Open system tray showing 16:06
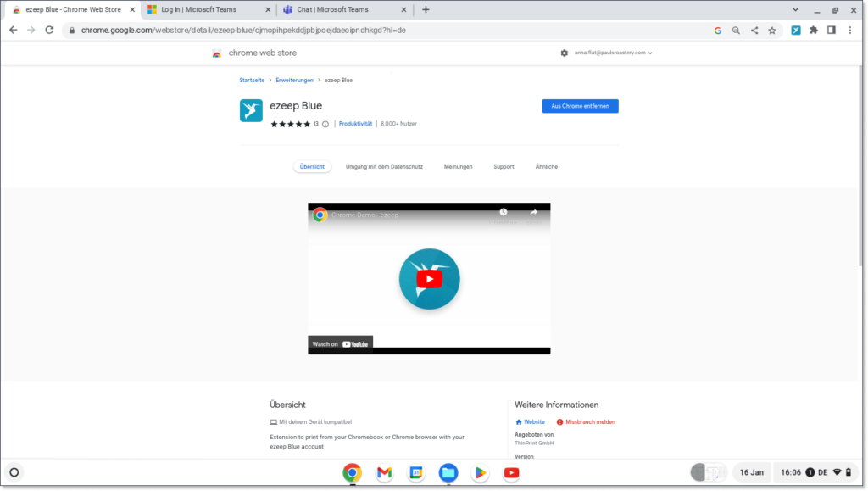This screenshot has height=491, width=868. 815,472
